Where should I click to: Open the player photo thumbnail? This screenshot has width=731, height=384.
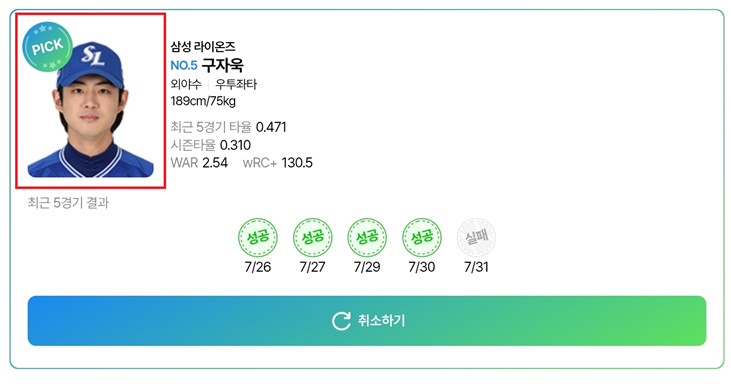click(x=90, y=101)
